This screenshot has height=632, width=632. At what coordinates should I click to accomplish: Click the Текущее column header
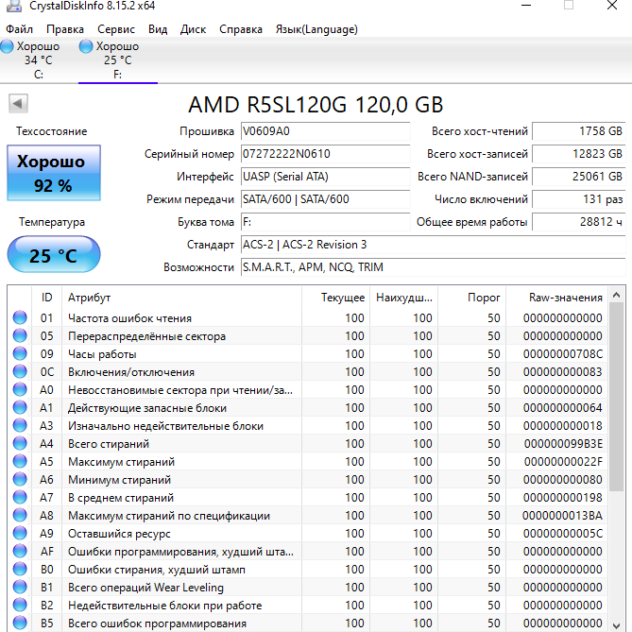point(336,297)
